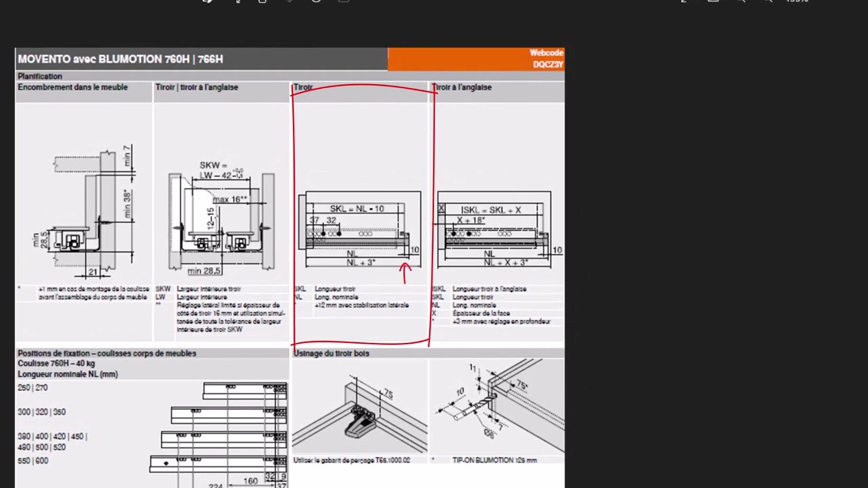
Task: Select the 550 | 600 length row
Action: click(33, 461)
